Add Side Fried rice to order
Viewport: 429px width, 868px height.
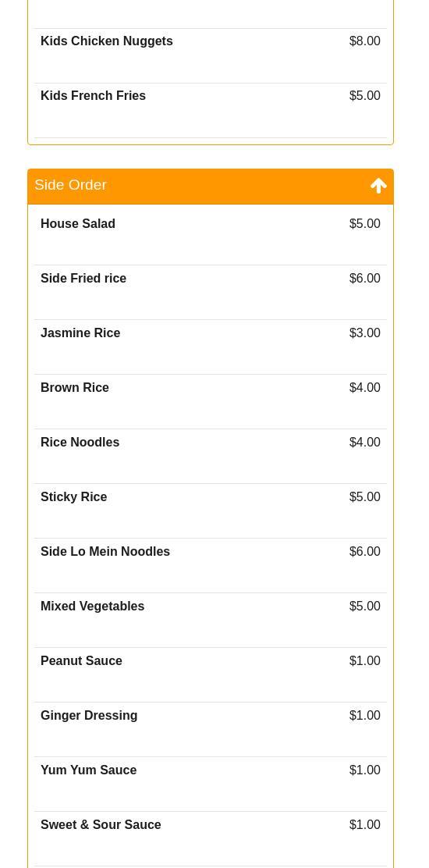tap(211, 292)
